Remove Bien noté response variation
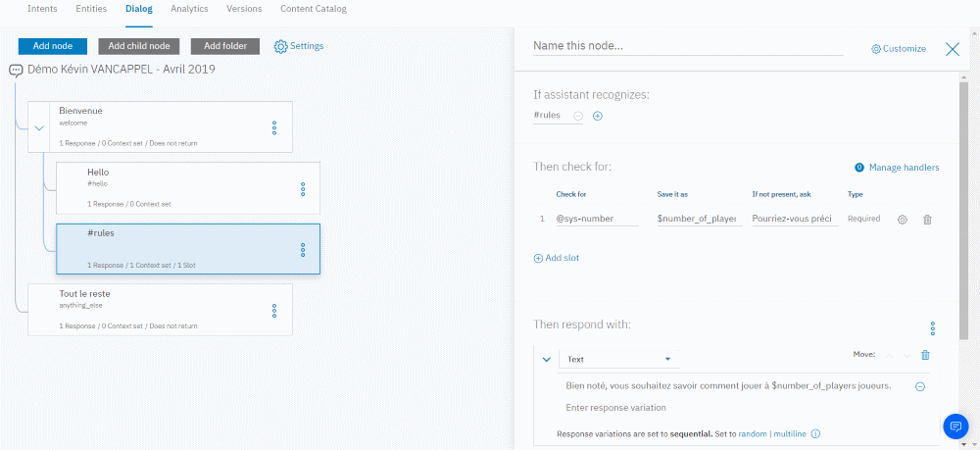Screen dimensions: 980x450 tap(920, 386)
